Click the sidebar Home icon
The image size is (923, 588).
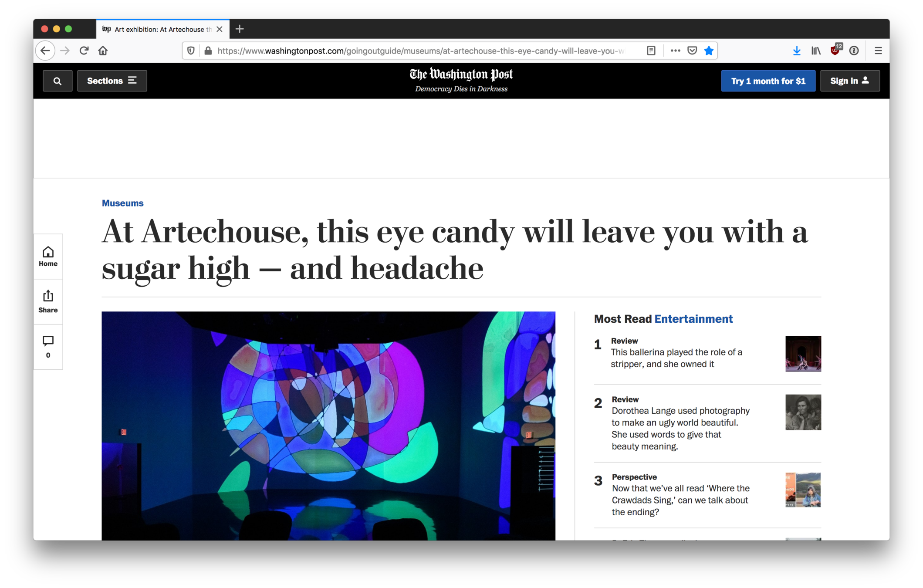48,256
